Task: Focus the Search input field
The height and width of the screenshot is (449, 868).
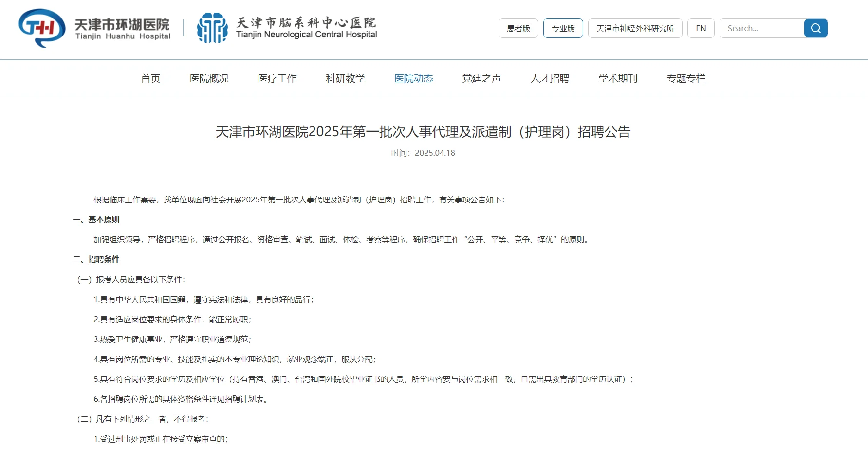Action: 762,28
